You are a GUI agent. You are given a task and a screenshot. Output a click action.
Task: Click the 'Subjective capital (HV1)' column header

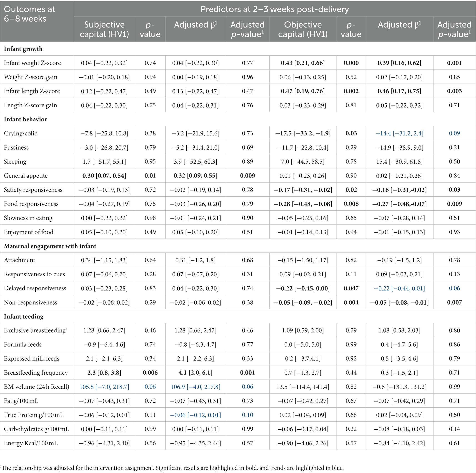click(x=104, y=29)
